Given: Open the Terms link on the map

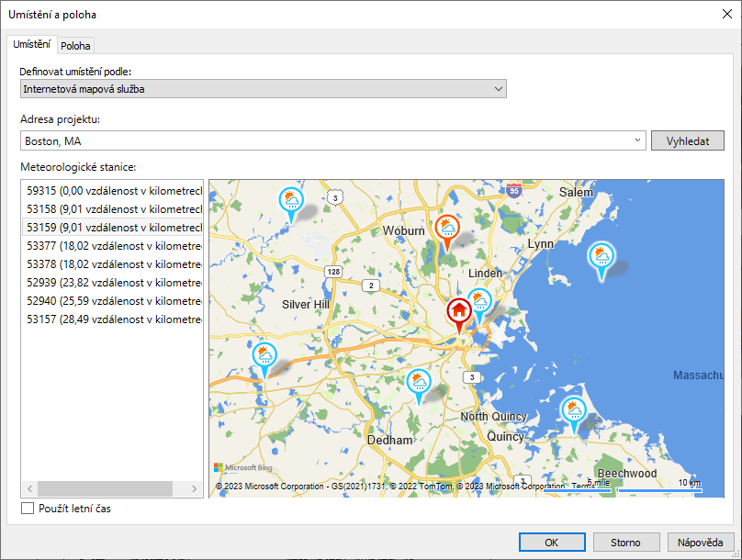Looking at the screenshot, I should coord(582,487).
